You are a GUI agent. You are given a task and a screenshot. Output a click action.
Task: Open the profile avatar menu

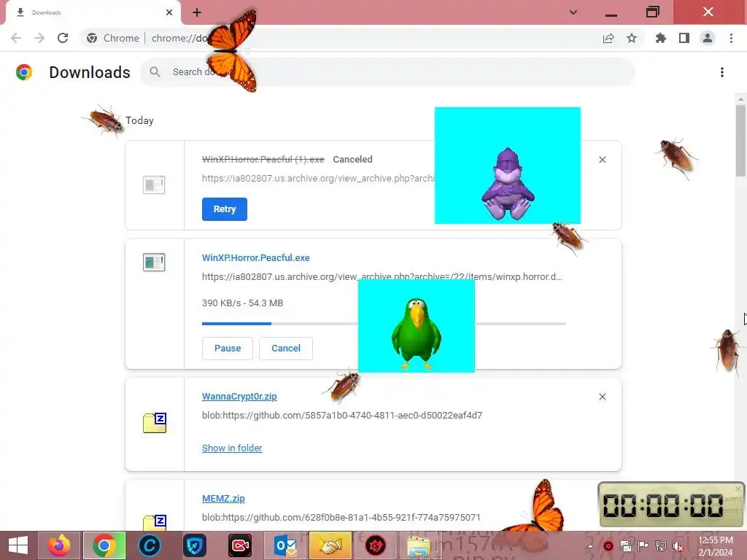[708, 38]
